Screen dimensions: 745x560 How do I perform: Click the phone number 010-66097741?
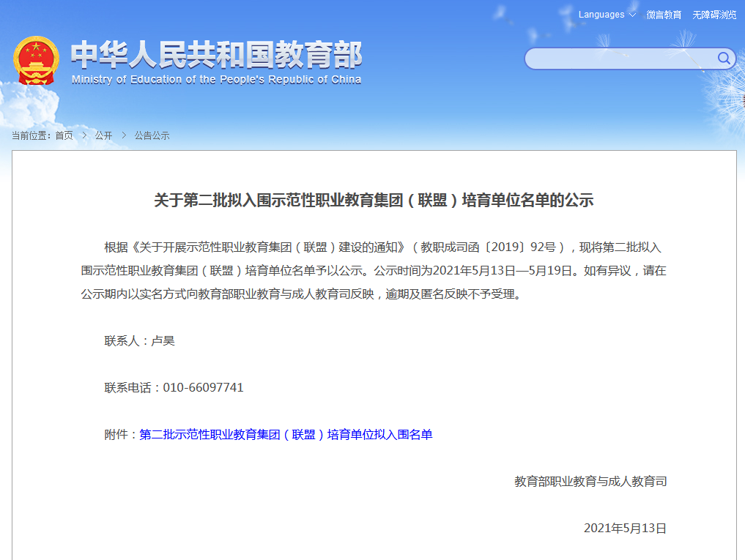(203, 388)
